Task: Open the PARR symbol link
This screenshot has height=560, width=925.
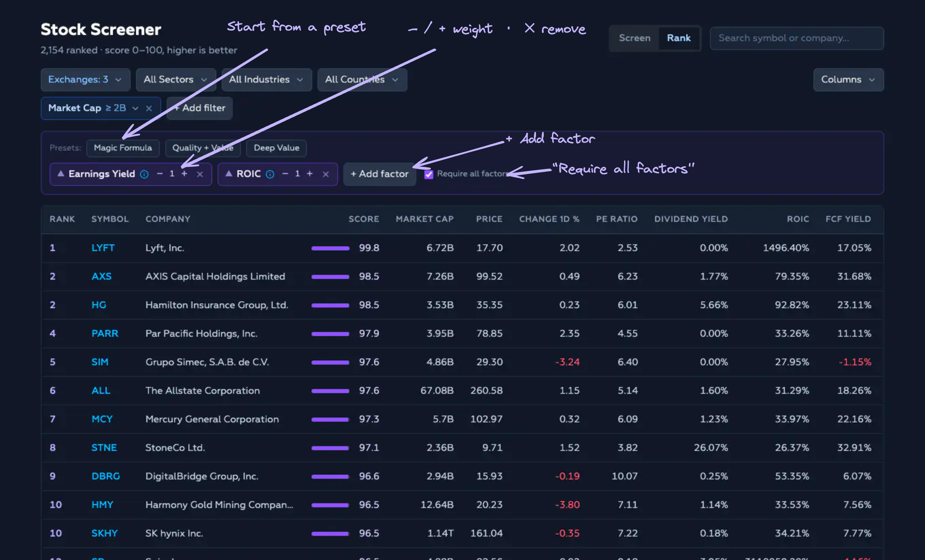Action: [x=105, y=333]
